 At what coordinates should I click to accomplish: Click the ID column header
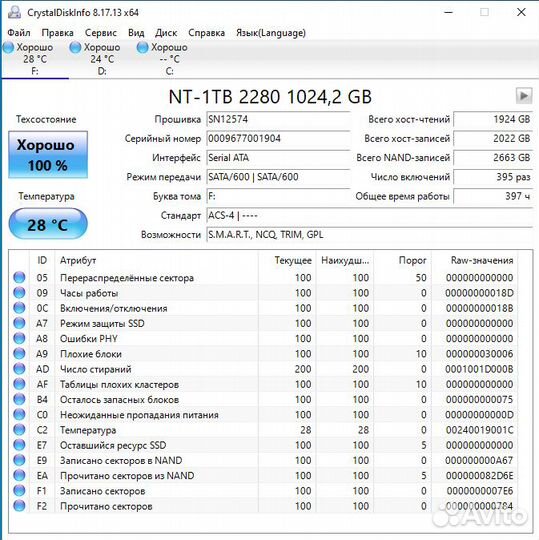pyautogui.click(x=42, y=260)
